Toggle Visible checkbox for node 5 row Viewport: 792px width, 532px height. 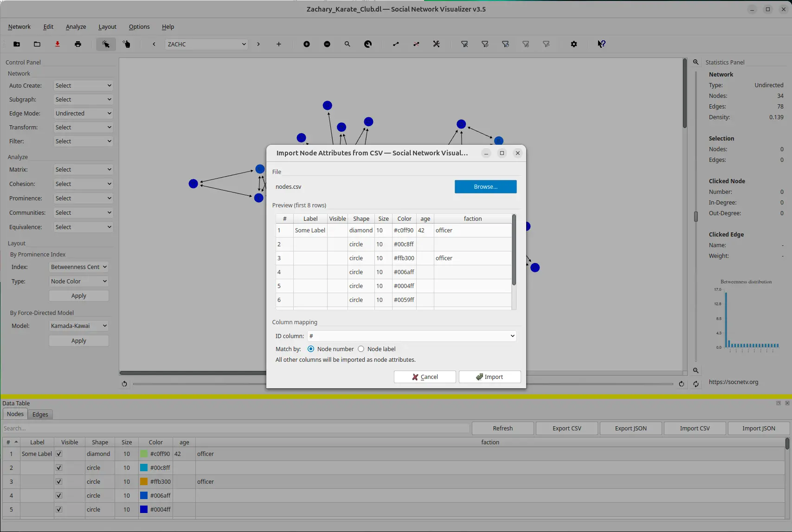(x=59, y=509)
